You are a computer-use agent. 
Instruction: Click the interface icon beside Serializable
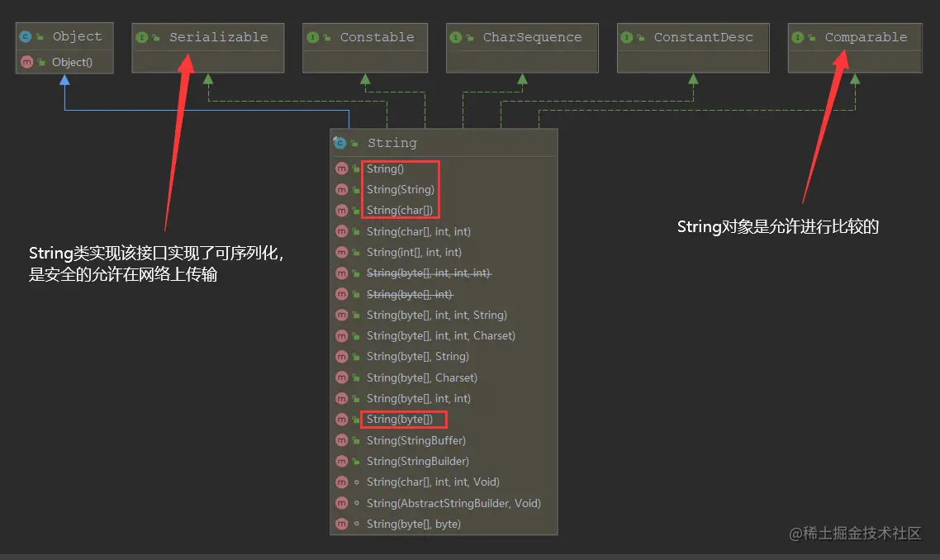(x=141, y=37)
